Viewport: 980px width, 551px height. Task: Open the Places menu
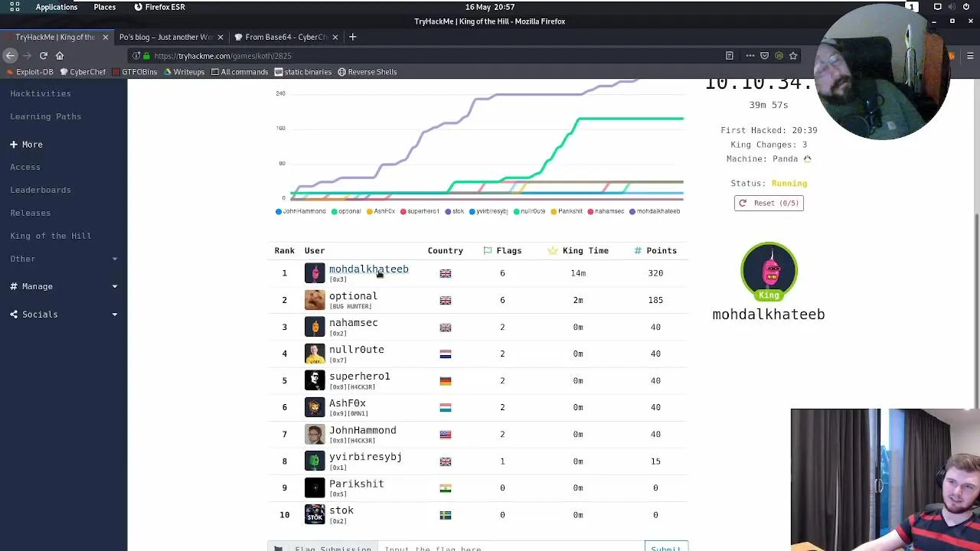[105, 7]
